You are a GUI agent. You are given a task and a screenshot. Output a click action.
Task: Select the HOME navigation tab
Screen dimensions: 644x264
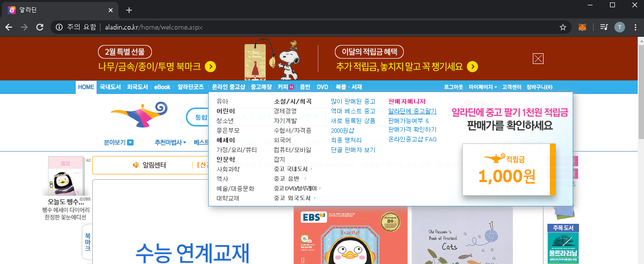[x=86, y=87]
